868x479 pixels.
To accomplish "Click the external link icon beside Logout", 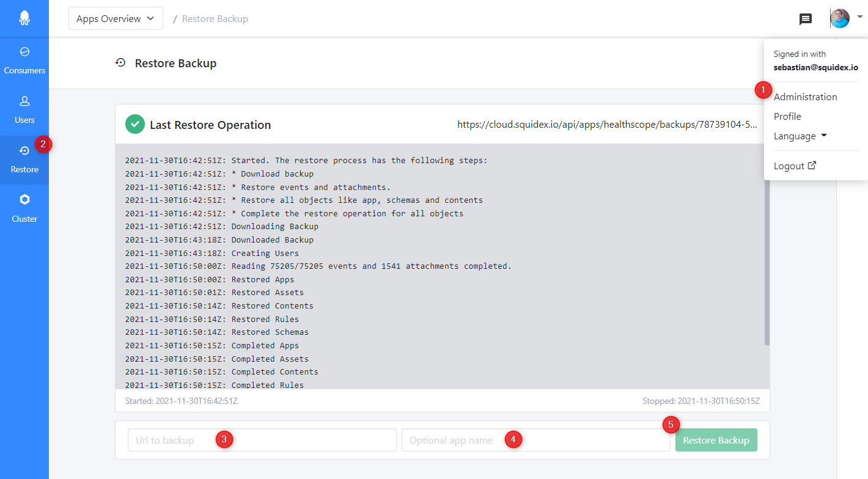I will click(x=812, y=166).
